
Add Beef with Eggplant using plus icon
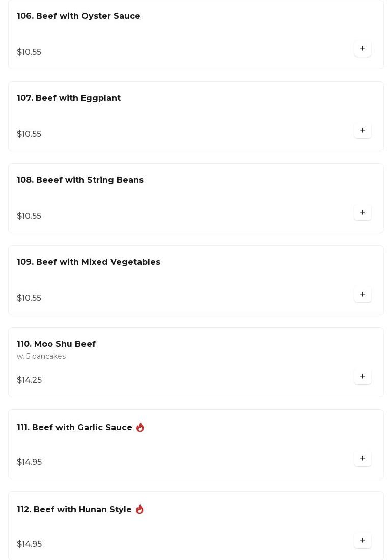362,131
